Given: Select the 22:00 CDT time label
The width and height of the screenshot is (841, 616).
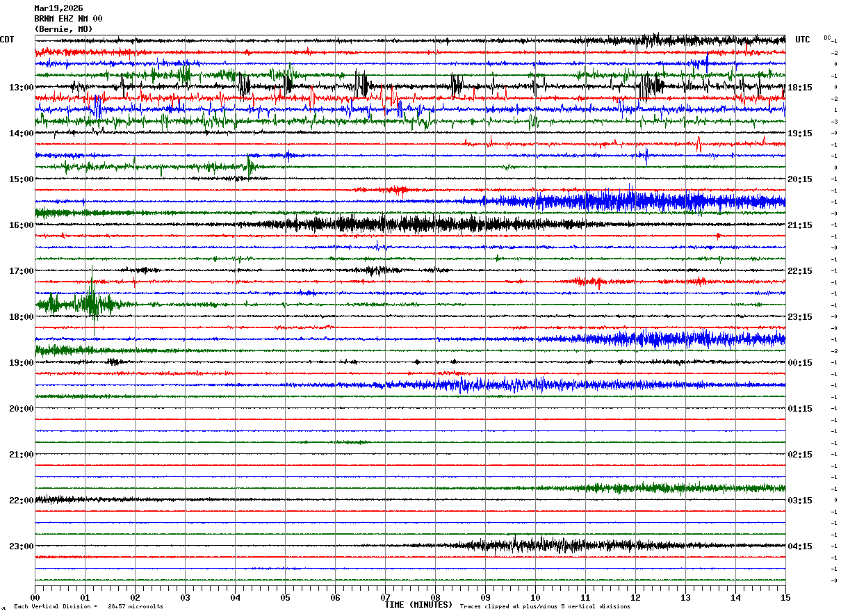Looking at the screenshot, I should coord(21,501).
